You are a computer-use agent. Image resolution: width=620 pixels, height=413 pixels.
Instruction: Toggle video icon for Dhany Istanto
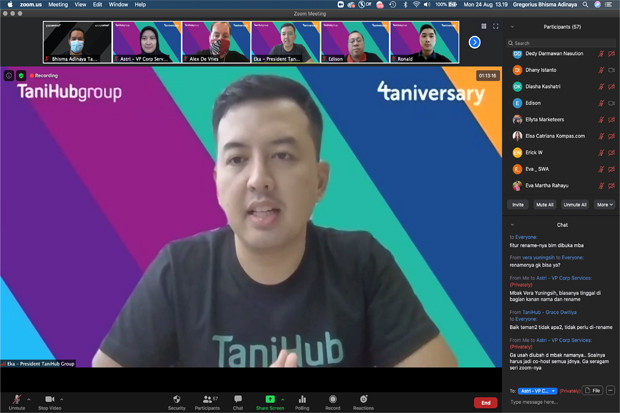click(x=611, y=70)
